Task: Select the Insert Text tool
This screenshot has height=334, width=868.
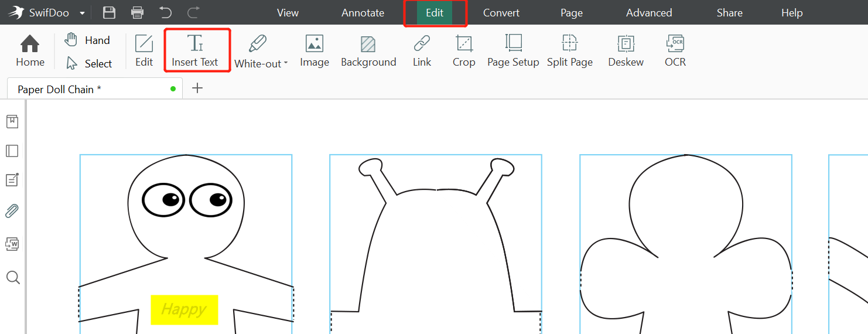Action: tap(195, 51)
